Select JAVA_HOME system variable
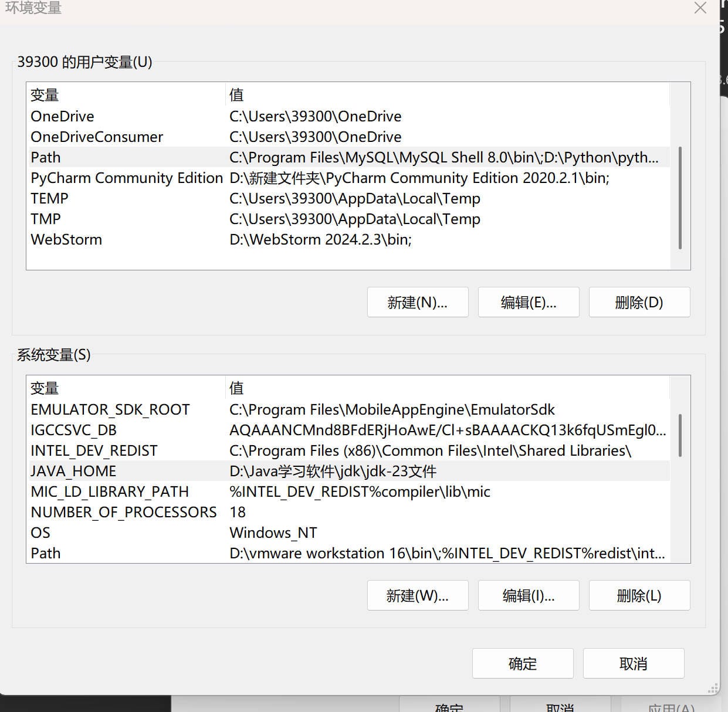Image resolution: width=728 pixels, height=712 pixels. click(73, 471)
